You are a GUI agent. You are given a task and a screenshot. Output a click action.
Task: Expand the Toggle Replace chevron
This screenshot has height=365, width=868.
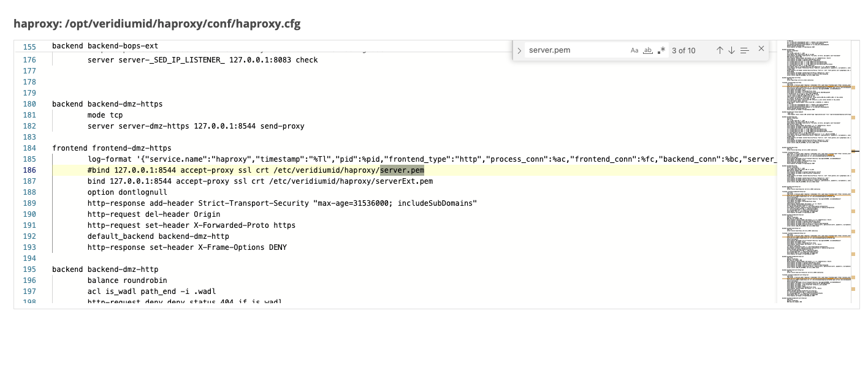519,50
